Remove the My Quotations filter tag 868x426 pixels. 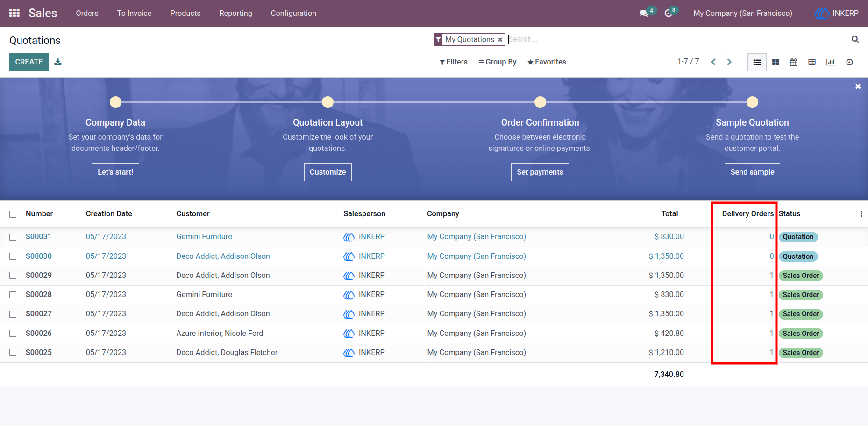[500, 40]
